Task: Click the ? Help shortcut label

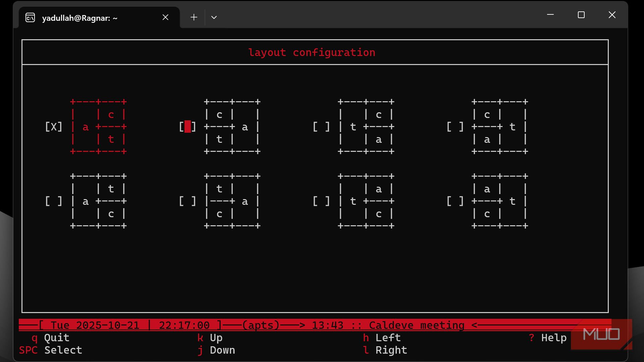Action: [x=547, y=338]
